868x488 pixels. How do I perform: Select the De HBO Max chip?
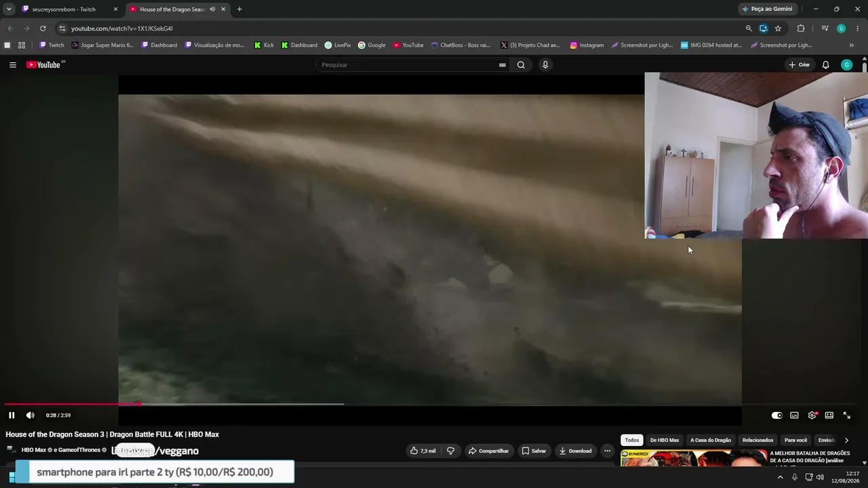[x=665, y=441]
